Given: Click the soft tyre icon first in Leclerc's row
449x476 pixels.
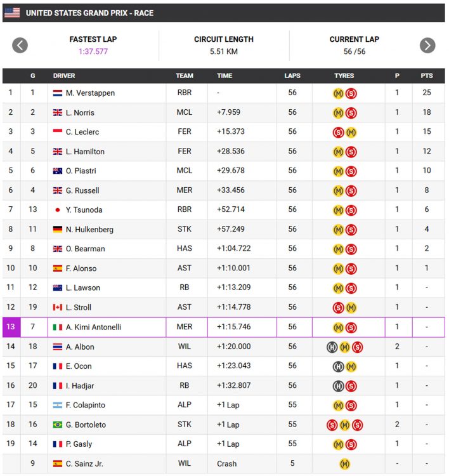Looking at the screenshot, I should coord(338,132).
